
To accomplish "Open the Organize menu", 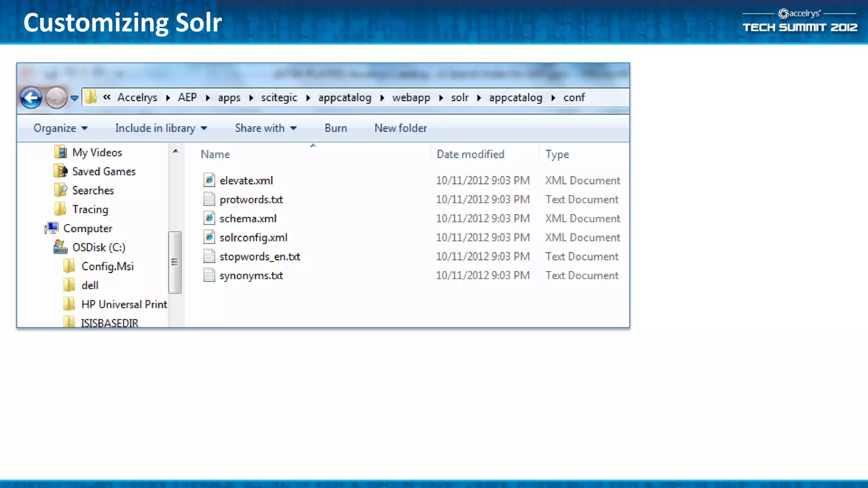I will click(61, 128).
